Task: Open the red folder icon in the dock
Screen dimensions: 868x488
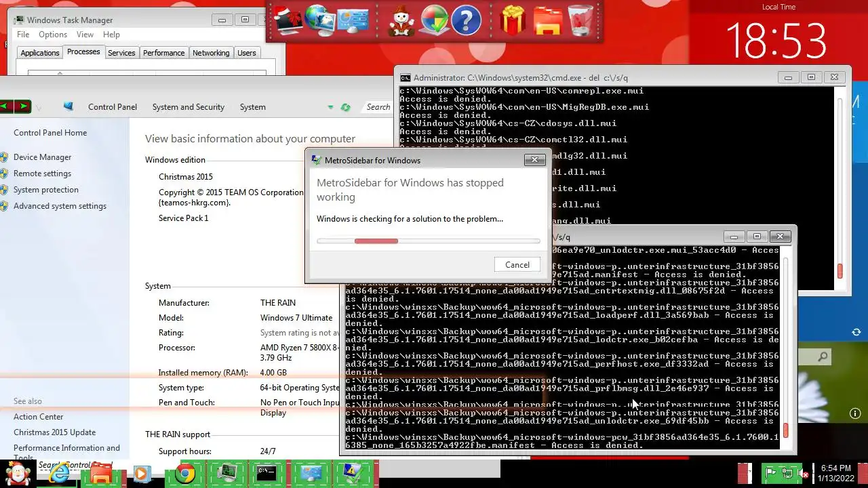Action: coord(548,20)
